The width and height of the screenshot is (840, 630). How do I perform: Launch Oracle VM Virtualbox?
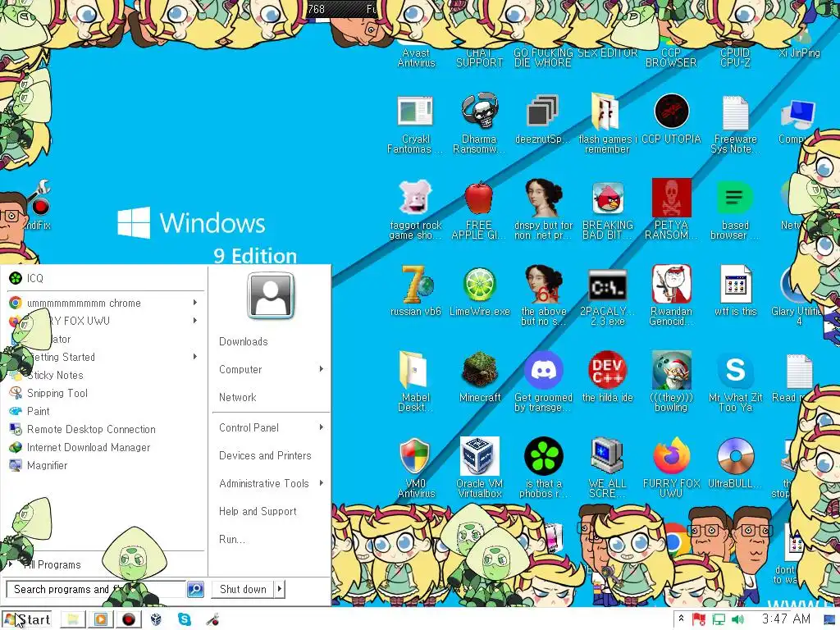point(479,456)
